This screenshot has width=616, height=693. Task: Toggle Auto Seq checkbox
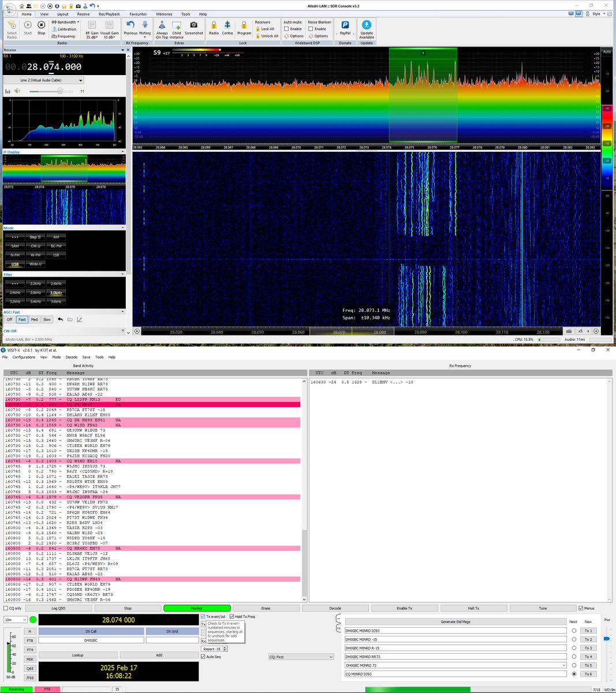(x=203, y=657)
